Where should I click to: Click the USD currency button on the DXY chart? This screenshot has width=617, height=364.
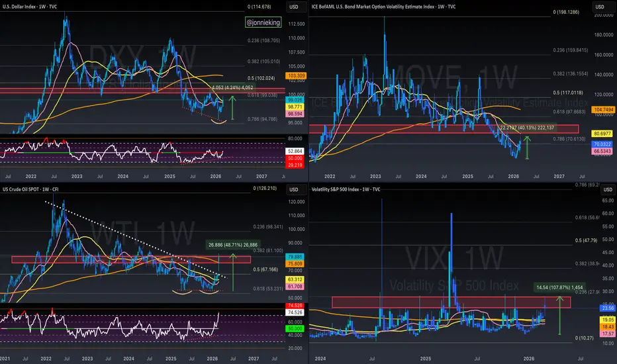click(x=294, y=7)
